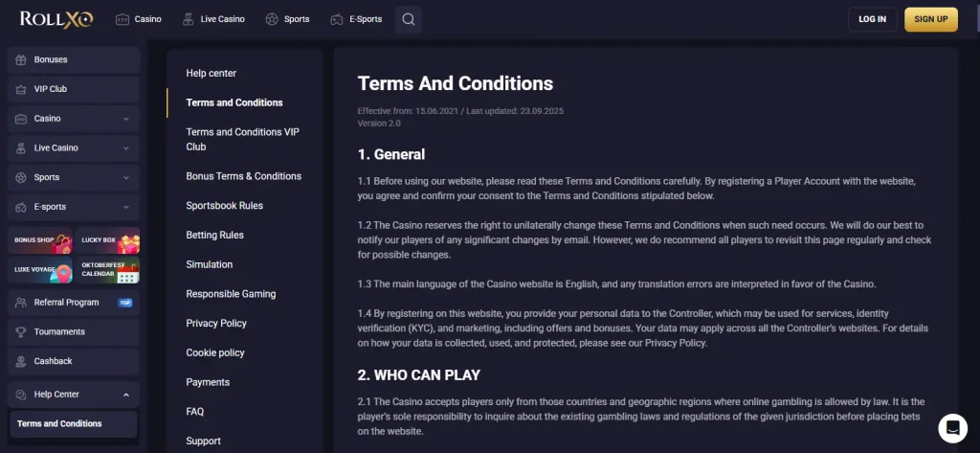The image size is (980, 453).
Task: Open the Live Casino top navigation item
Action: click(x=213, y=19)
